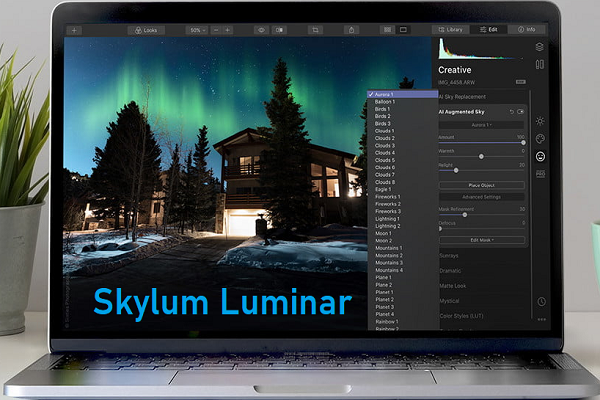Expand the Matte Look tool

click(x=453, y=286)
